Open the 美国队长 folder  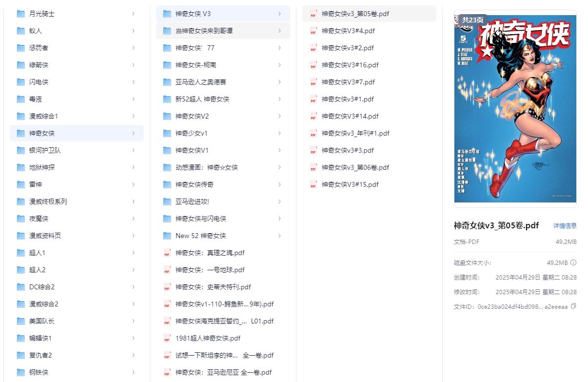[x=77, y=321]
